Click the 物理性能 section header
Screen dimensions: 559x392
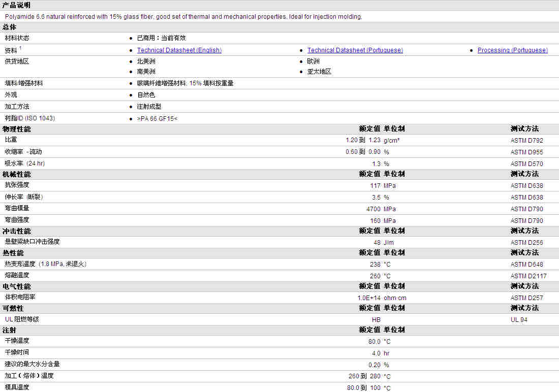[17, 129]
